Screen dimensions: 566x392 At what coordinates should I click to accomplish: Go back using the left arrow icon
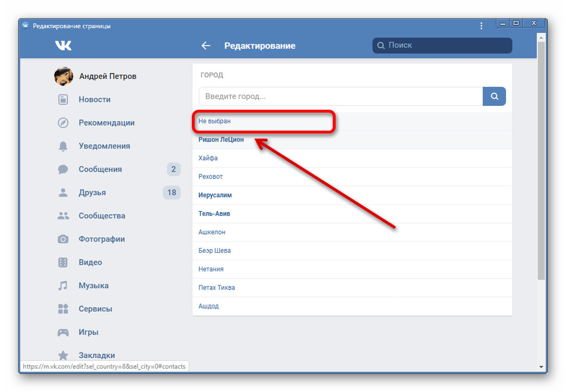(206, 45)
